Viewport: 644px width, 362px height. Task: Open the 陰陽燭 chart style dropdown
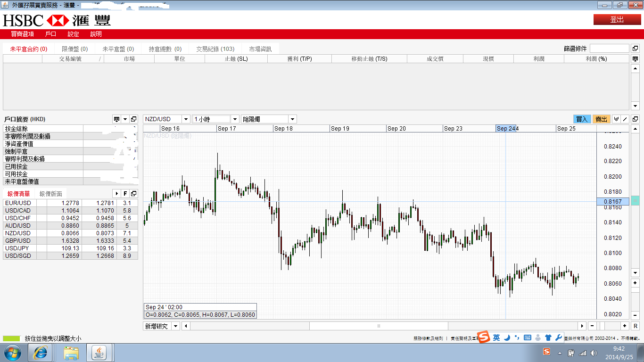tap(292, 119)
